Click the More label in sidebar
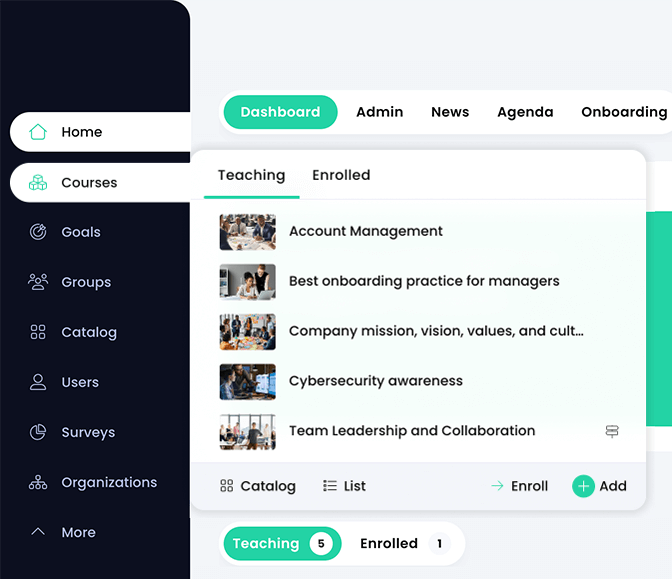This screenshot has height=579, width=672. coord(78,532)
